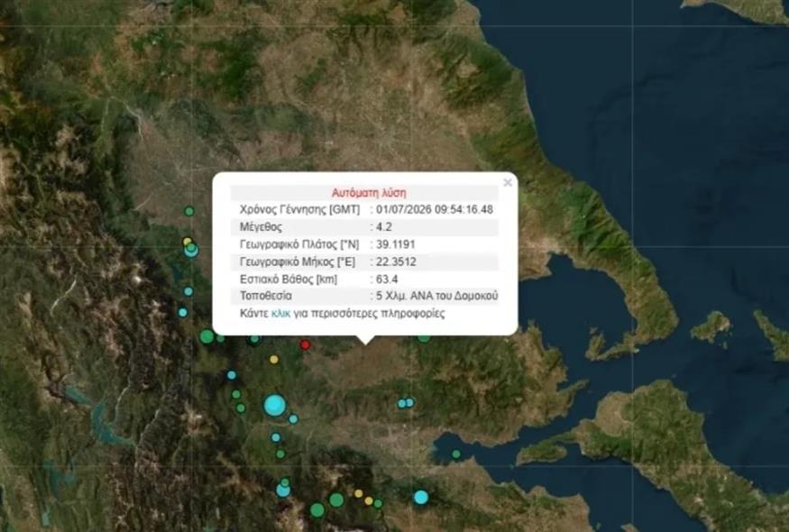Click the 'Γεωγραφικό Πλάτος [°N]' label

point(299,244)
